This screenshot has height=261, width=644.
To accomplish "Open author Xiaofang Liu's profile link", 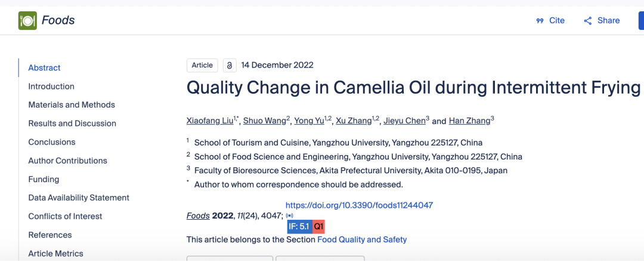I will (x=210, y=121).
